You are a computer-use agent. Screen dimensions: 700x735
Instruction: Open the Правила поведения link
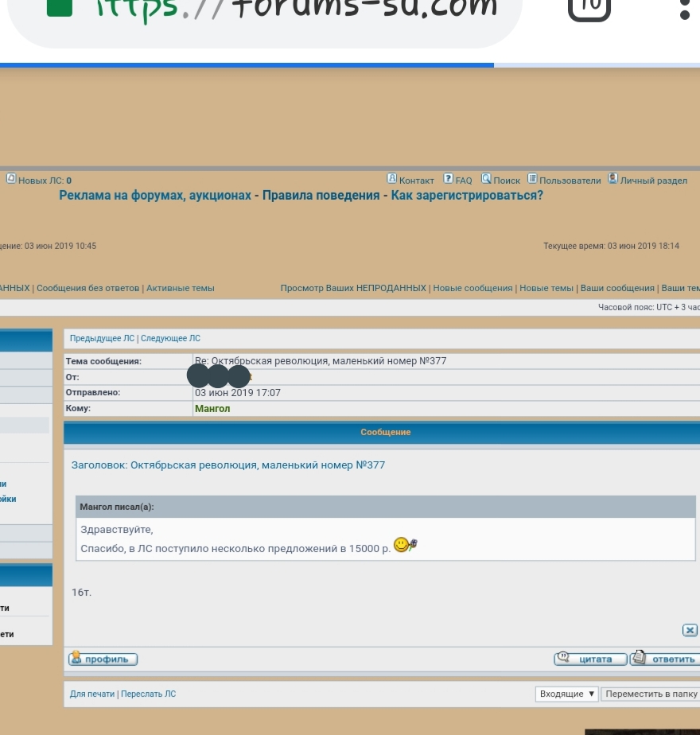(321, 196)
